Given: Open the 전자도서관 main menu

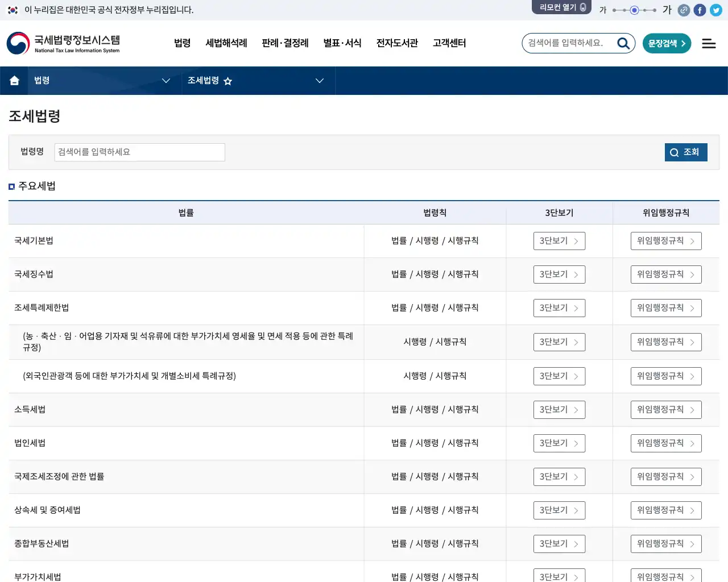Looking at the screenshot, I should point(397,43).
